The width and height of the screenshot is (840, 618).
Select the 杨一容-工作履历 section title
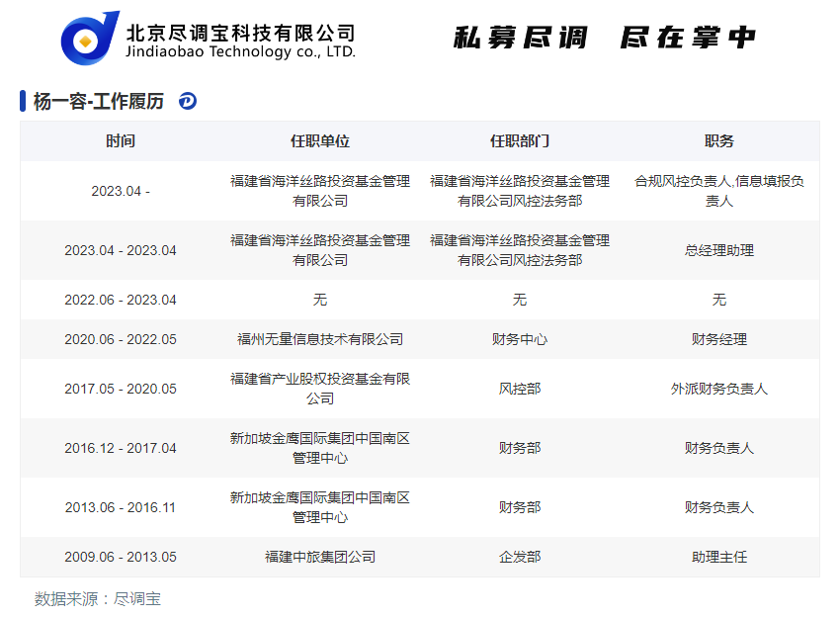(99, 101)
